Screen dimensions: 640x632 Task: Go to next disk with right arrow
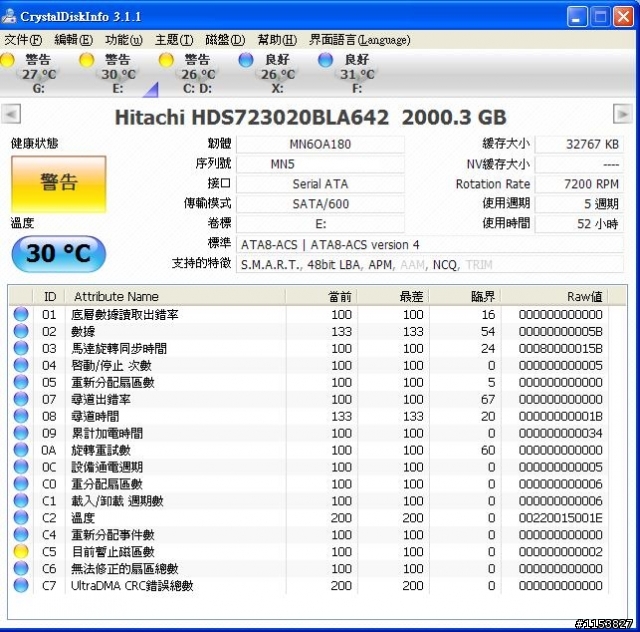(623, 114)
